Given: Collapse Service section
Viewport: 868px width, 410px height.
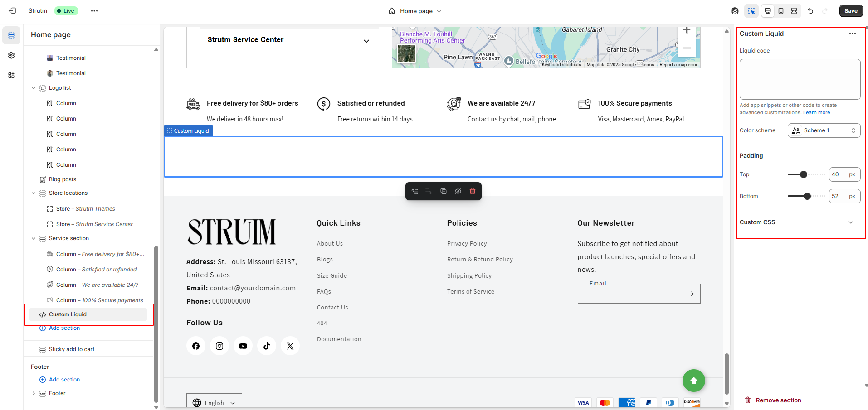Looking at the screenshot, I should 34,238.
